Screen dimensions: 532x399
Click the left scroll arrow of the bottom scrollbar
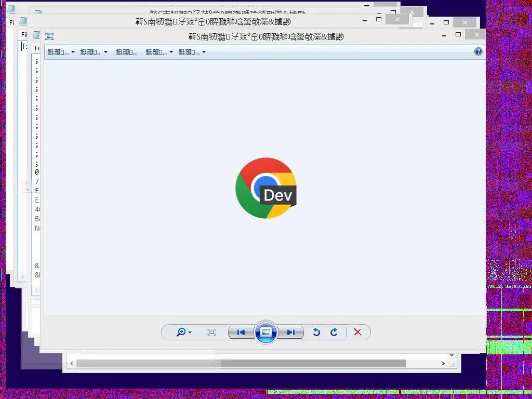tap(72, 363)
